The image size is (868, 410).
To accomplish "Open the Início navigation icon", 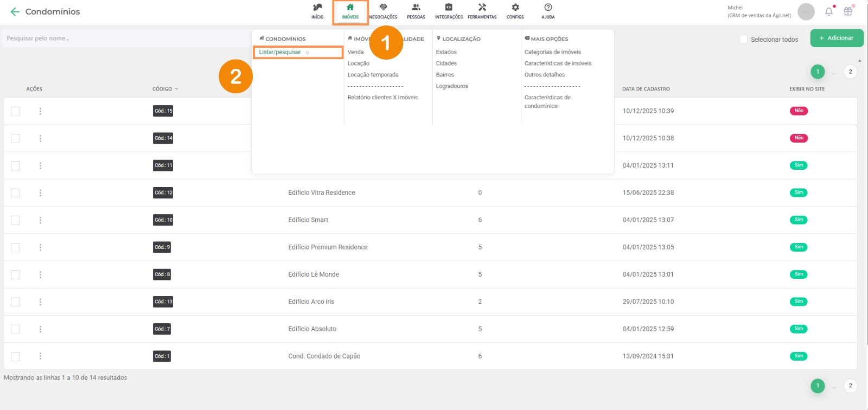I will [x=317, y=8].
